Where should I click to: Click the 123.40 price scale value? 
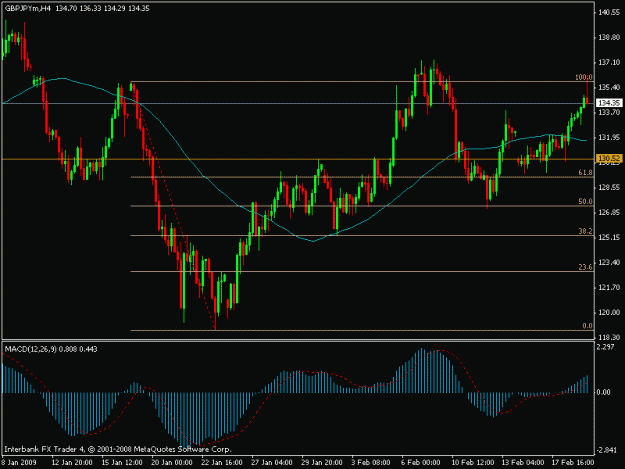click(609, 262)
